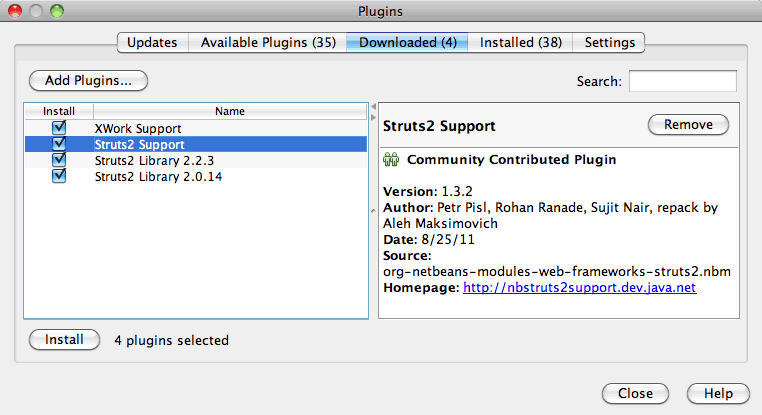Go to the Installed plugins tab

coord(520,42)
